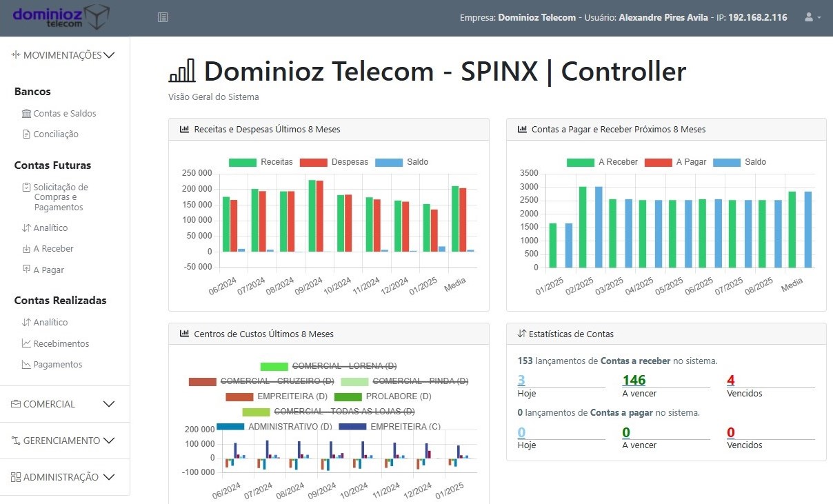Open 146 contas a receber A vencer
833x504 pixels.
tap(634, 380)
